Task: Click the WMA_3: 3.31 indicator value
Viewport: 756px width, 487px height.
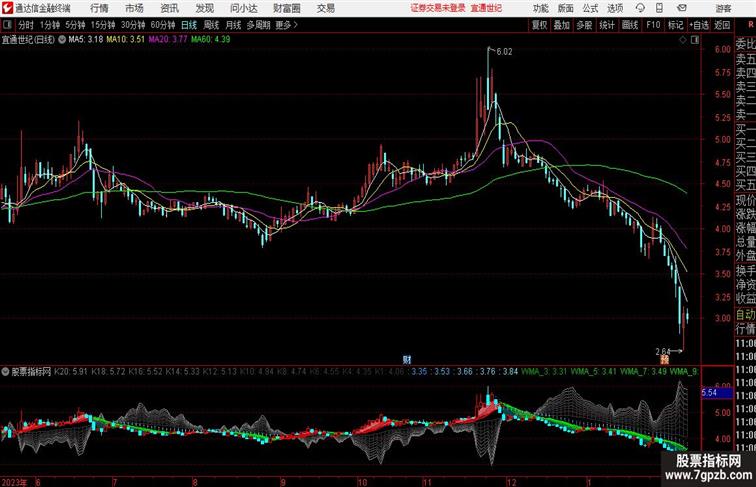Action: (544, 372)
